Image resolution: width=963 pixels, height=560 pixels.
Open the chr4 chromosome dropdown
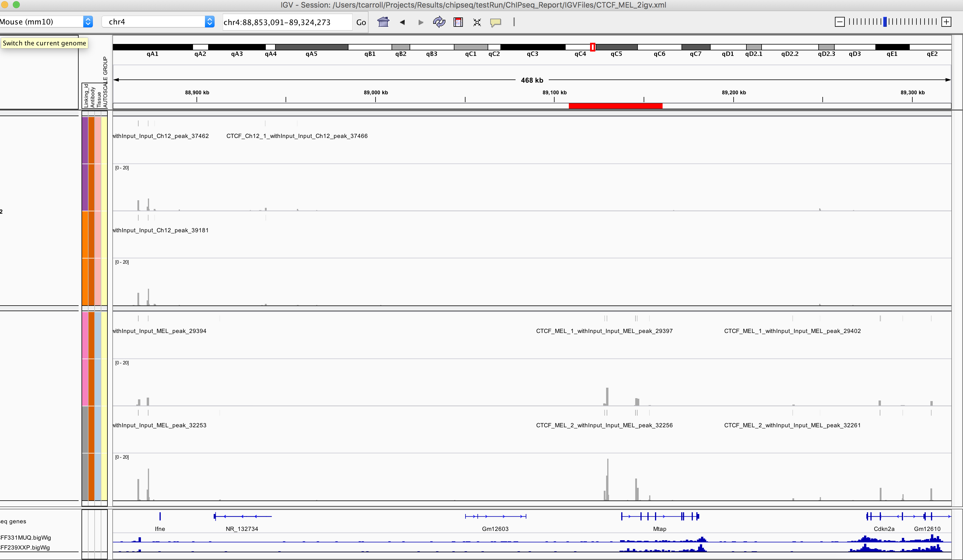pos(158,21)
